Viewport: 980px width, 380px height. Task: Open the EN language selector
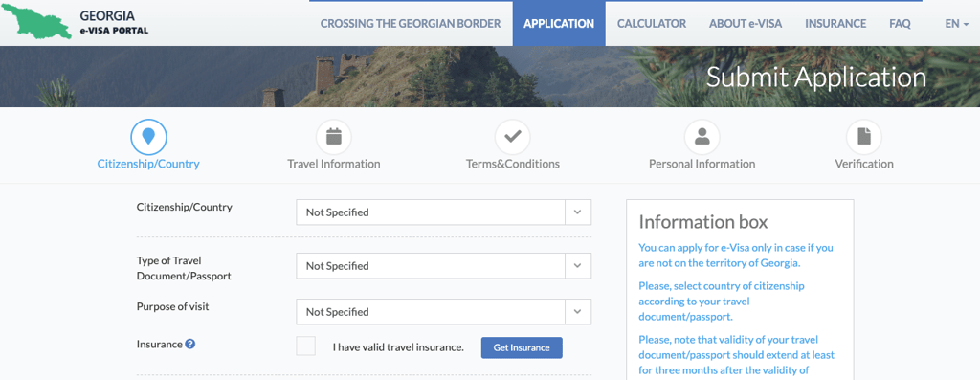tap(957, 24)
